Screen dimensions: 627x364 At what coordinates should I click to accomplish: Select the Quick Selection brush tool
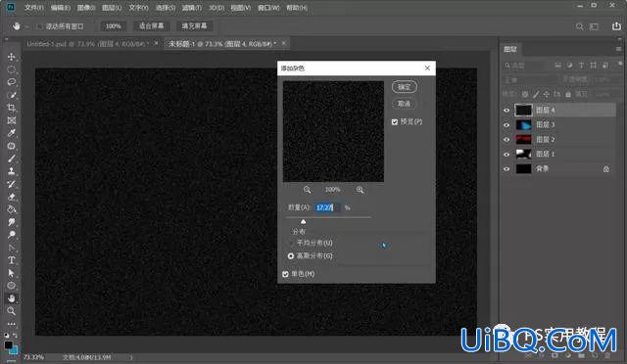11,95
